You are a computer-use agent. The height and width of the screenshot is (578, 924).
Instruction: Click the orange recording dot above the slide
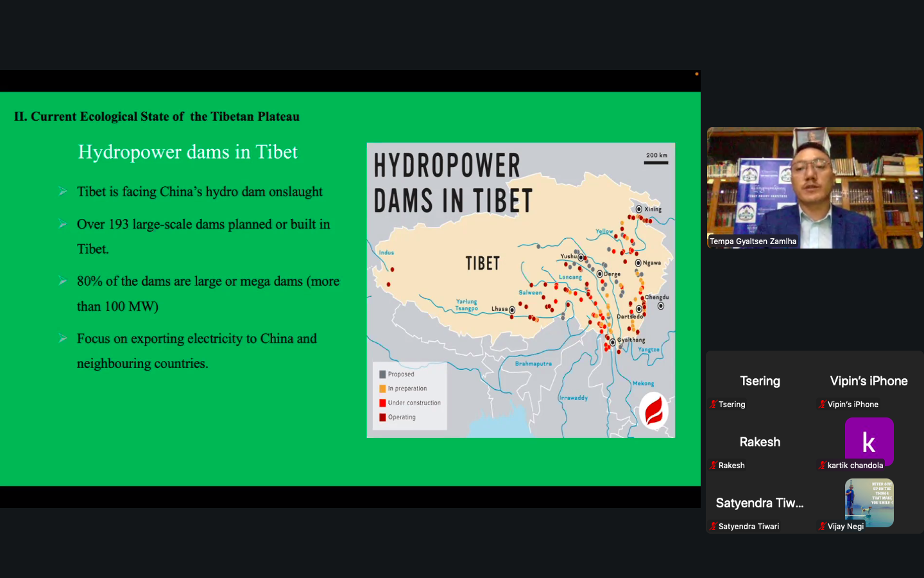697,74
